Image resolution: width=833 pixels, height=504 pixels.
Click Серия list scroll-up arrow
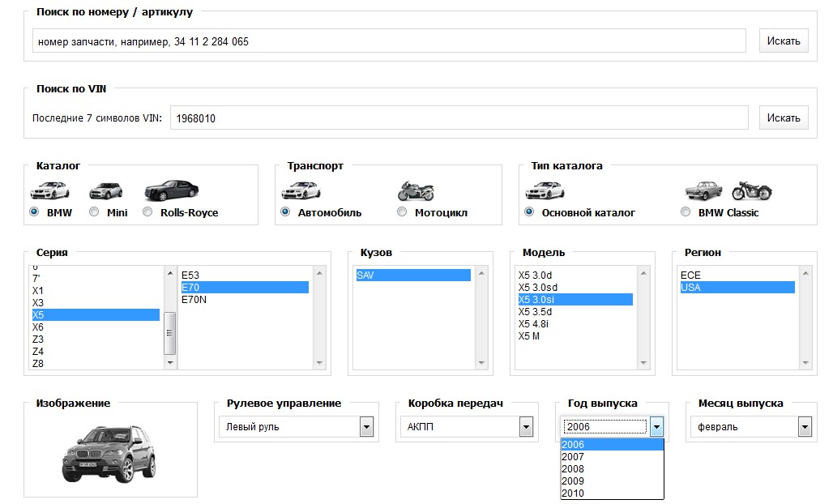coord(170,273)
